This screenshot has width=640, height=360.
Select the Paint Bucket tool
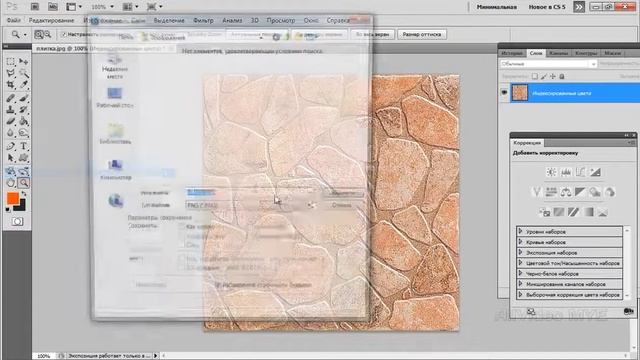pyautogui.click(x=24, y=122)
